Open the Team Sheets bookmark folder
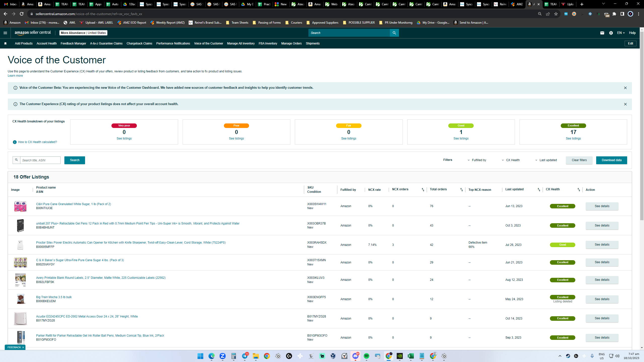This screenshot has height=362, width=644. click(x=237, y=23)
